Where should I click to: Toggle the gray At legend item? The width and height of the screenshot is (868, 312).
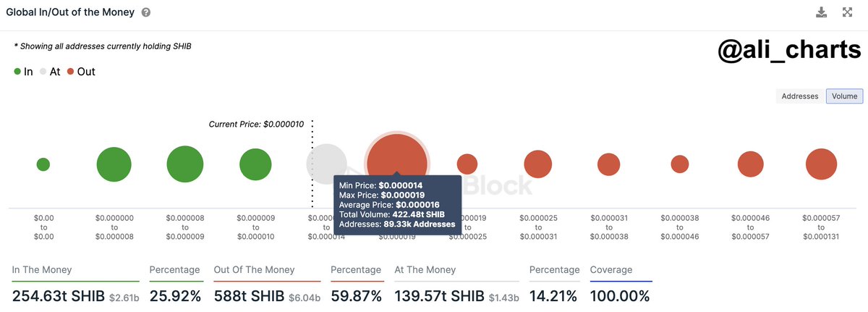pos(50,72)
